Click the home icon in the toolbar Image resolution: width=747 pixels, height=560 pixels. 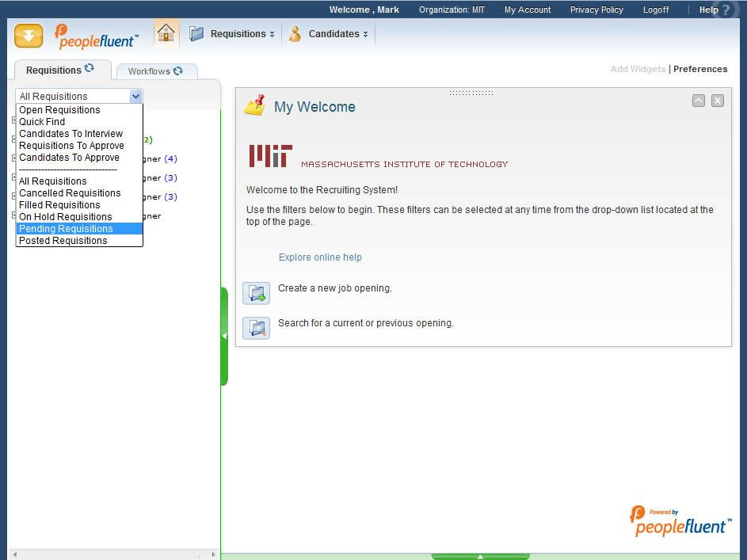coord(166,33)
